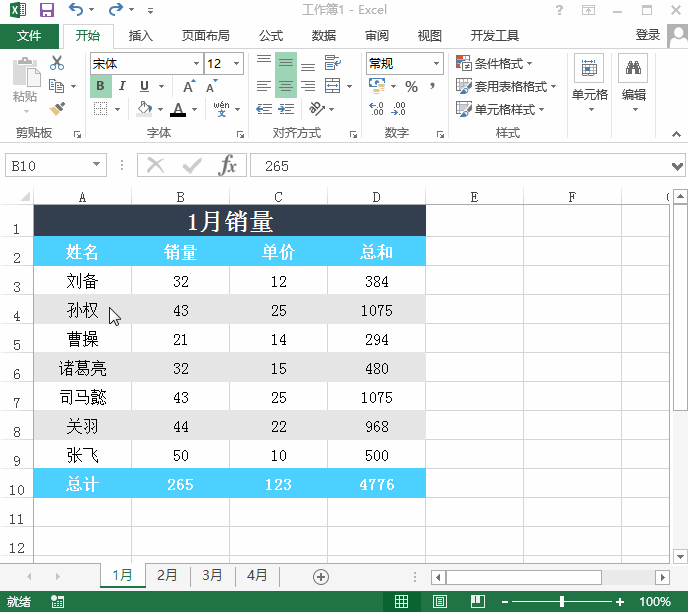Viewport: 688px width, 612px height.
Task: Click the phonetic guide wén icon
Action: pyautogui.click(x=222, y=109)
